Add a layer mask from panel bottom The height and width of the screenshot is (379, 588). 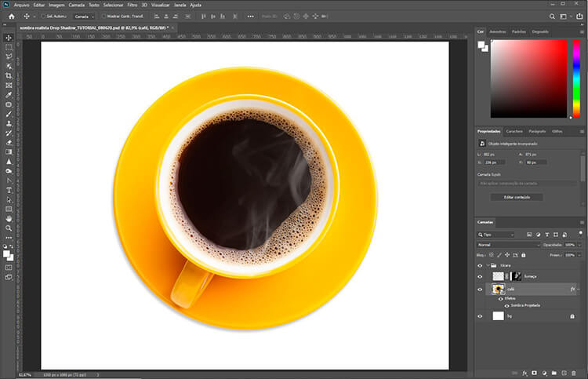point(535,374)
